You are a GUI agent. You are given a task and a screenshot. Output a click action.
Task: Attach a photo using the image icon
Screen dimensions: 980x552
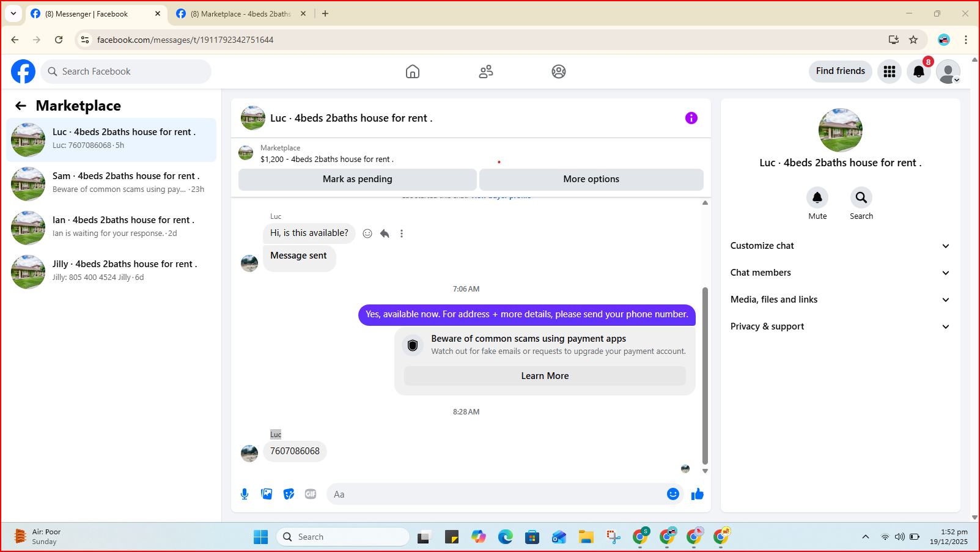pyautogui.click(x=267, y=494)
